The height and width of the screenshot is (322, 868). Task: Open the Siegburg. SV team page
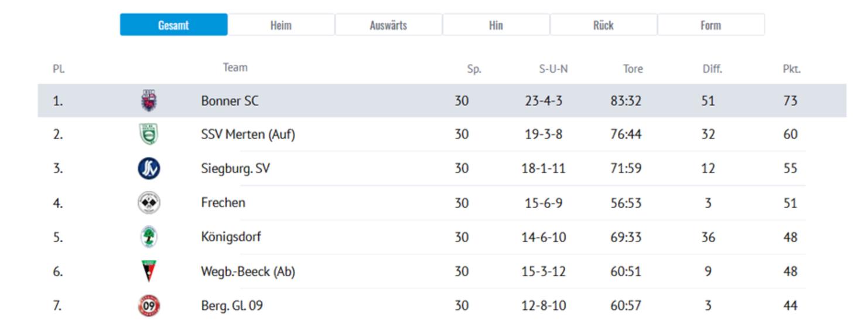tap(235, 168)
